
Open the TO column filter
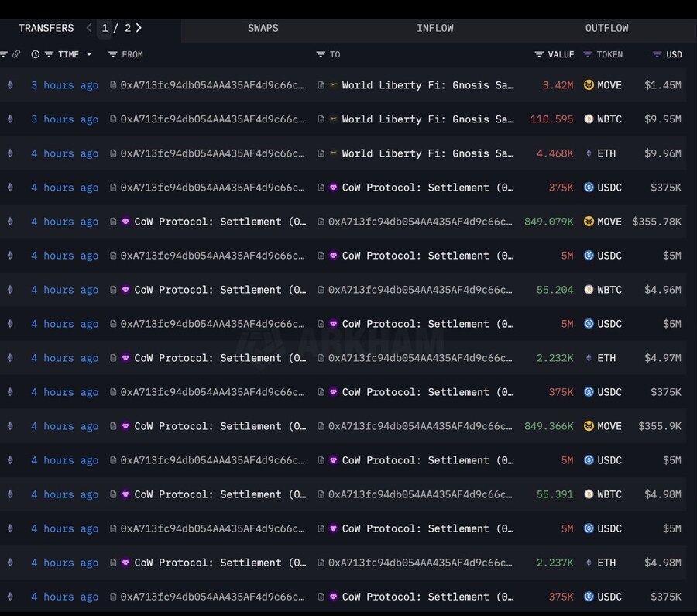point(321,54)
